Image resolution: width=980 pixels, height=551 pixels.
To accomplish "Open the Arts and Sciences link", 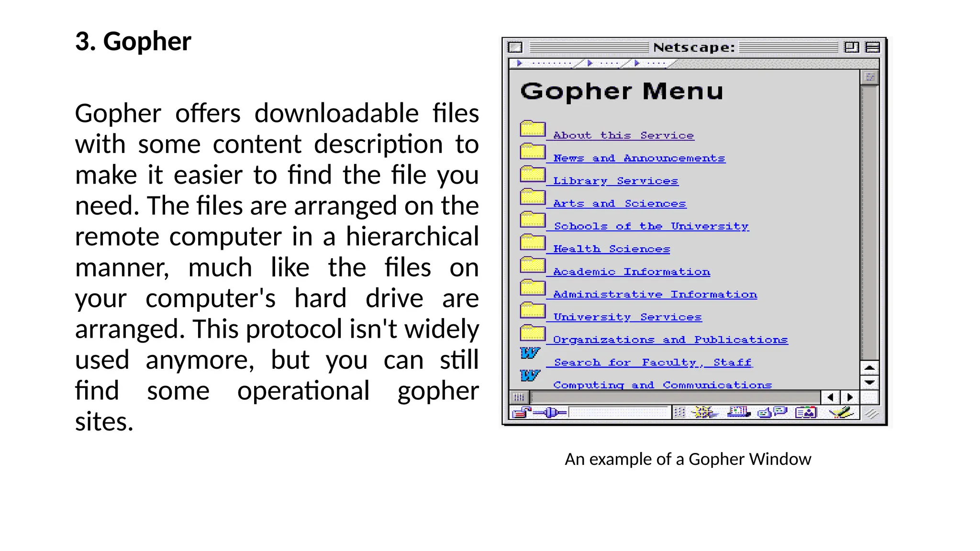I will [620, 204].
